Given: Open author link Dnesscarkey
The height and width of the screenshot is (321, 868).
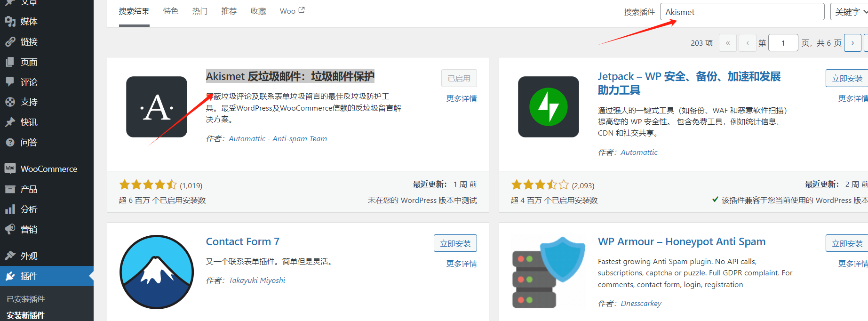Looking at the screenshot, I should [641, 303].
